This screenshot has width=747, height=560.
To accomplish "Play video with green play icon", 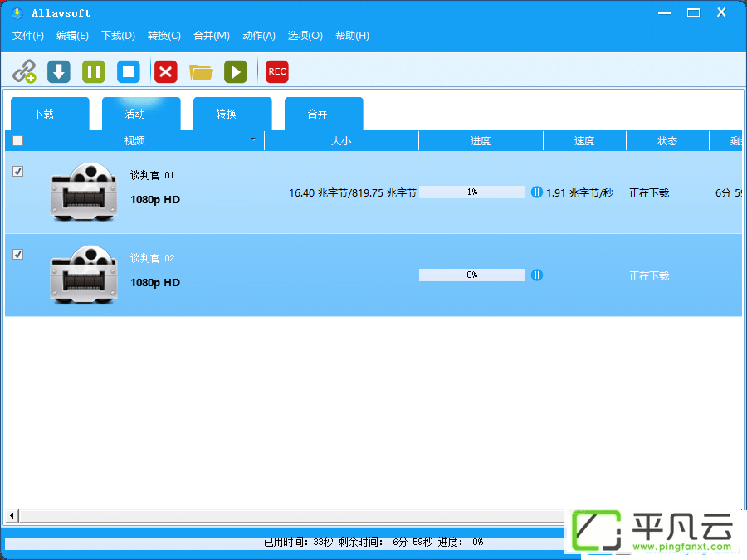I will 236,72.
